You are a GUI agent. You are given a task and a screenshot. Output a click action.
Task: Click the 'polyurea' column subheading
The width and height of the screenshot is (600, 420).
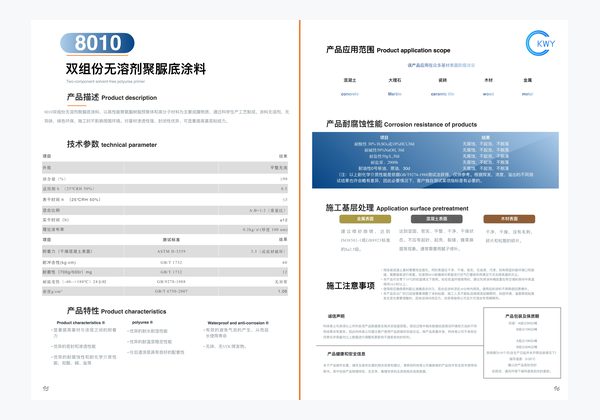click(142, 322)
